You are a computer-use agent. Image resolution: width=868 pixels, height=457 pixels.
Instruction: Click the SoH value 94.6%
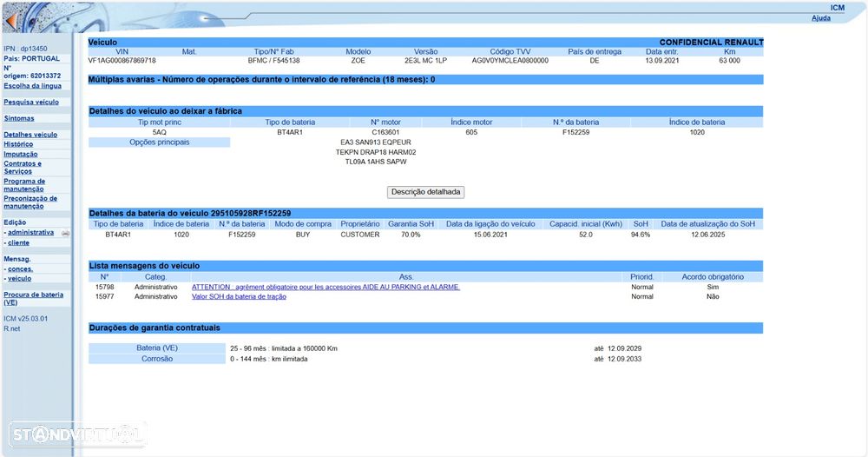(641, 235)
